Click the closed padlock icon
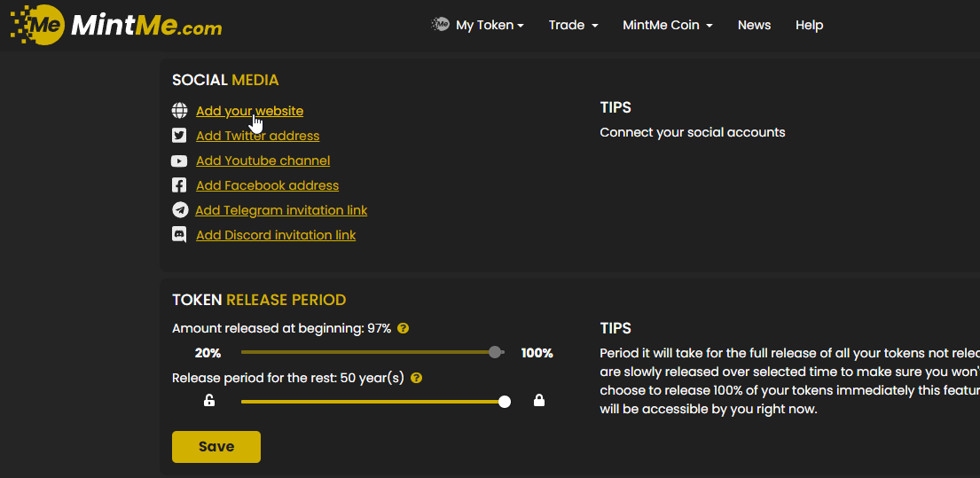The image size is (980, 478). (x=539, y=401)
